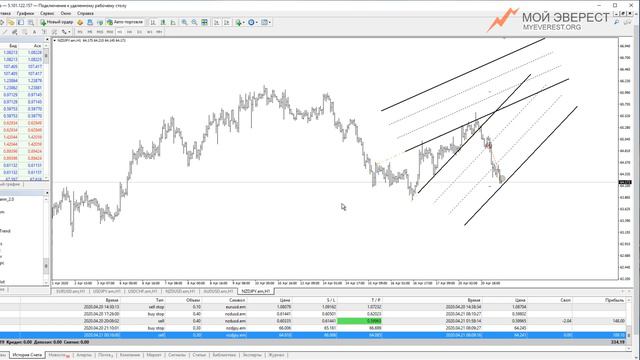Click the Бид column header in Market Watch
The image size is (640, 360).
pyautogui.click(x=13, y=46)
